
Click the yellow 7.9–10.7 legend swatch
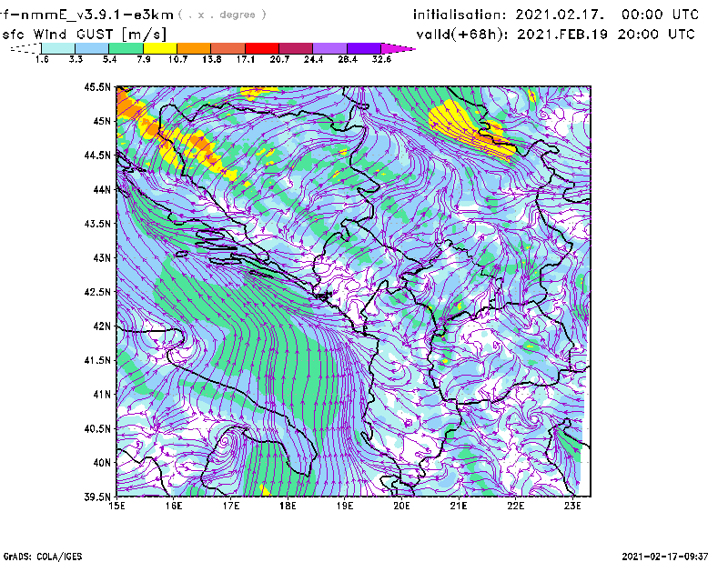160,48
